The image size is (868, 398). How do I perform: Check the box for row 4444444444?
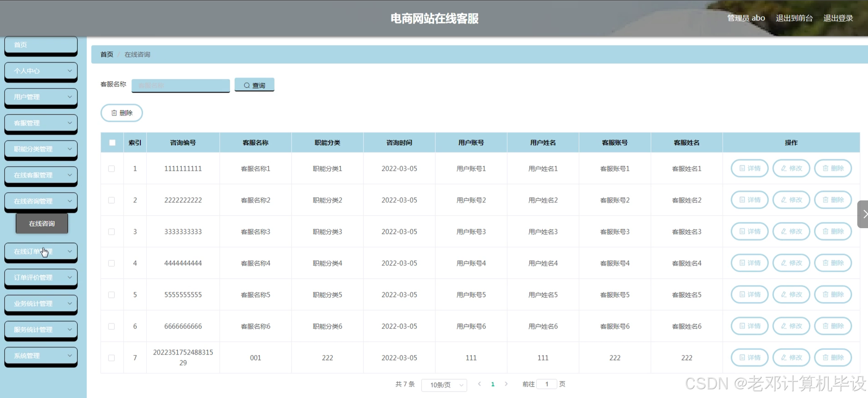tap(112, 263)
